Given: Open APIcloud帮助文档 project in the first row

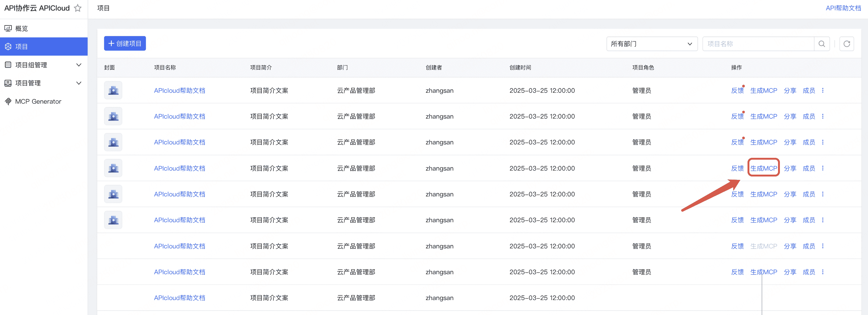Looking at the screenshot, I should click(179, 90).
